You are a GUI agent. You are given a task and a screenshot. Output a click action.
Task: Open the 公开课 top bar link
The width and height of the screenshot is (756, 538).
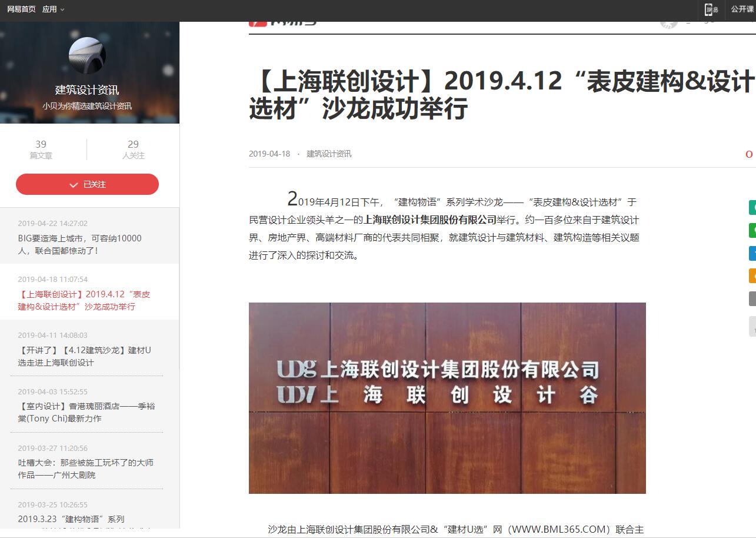pos(742,9)
